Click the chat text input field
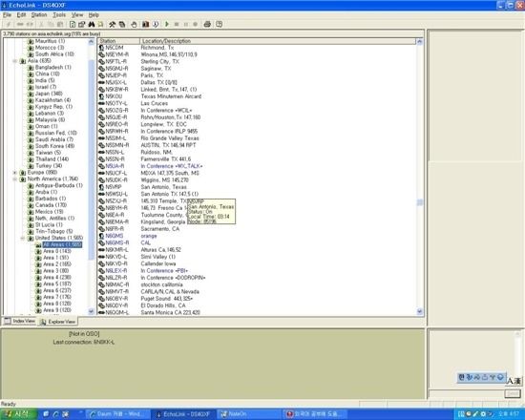Viewport: 525px width, 420px height. [466, 394]
